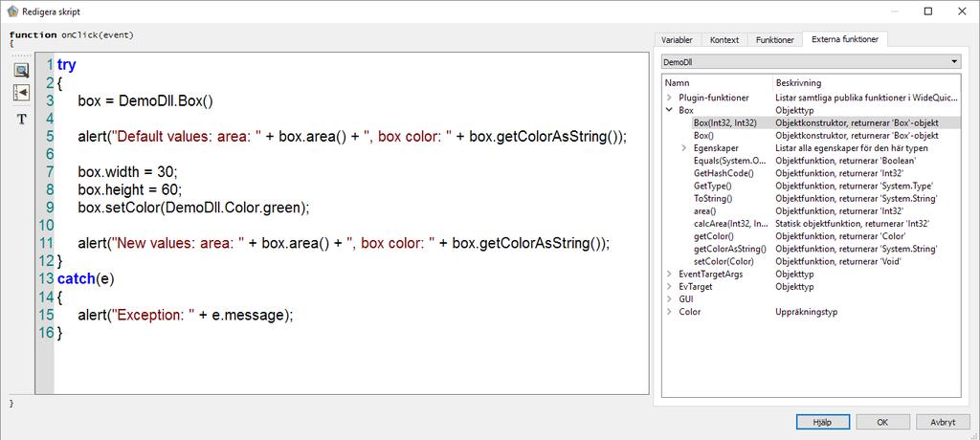This screenshot has width=980, height=440.
Task: Select the Box(Int32, Int32) constructor row
Action: pyautogui.click(x=811, y=123)
